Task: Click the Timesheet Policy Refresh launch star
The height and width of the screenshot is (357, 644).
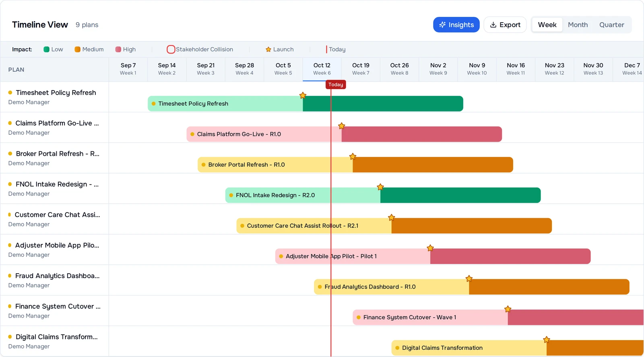Action: pyautogui.click(x=303, y=95)
